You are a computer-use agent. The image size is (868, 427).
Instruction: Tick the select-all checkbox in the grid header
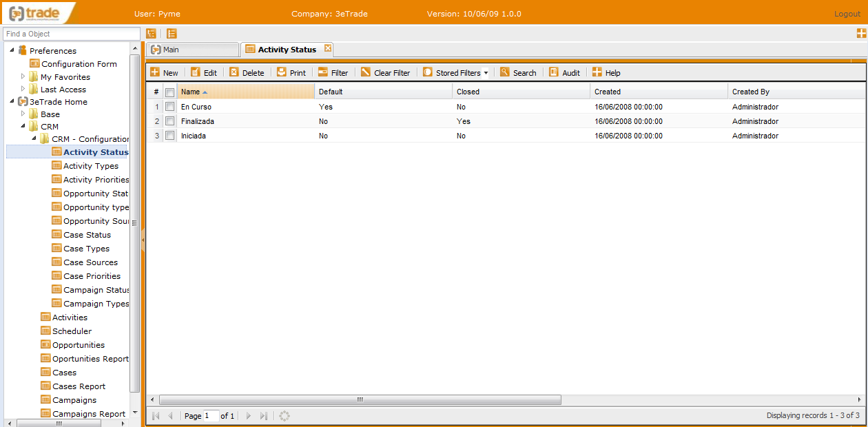click(169, 92)
